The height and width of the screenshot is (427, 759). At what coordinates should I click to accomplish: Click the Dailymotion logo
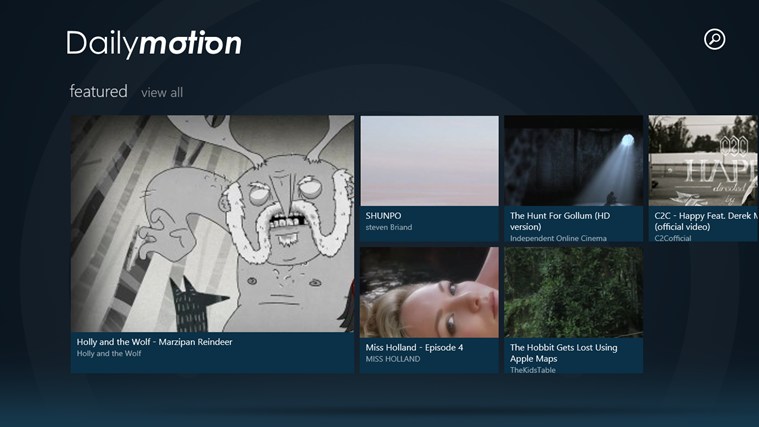[154, 43]
